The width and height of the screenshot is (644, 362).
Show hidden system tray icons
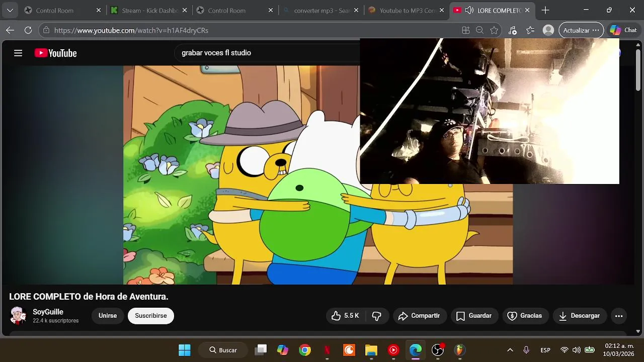(x=510, y=350)
